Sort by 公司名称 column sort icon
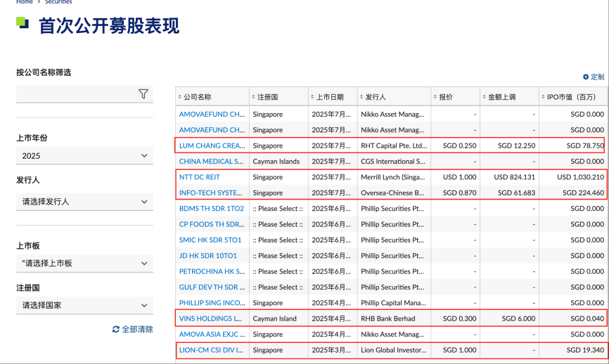Screen dimensions: 609x364 [180, 97]
